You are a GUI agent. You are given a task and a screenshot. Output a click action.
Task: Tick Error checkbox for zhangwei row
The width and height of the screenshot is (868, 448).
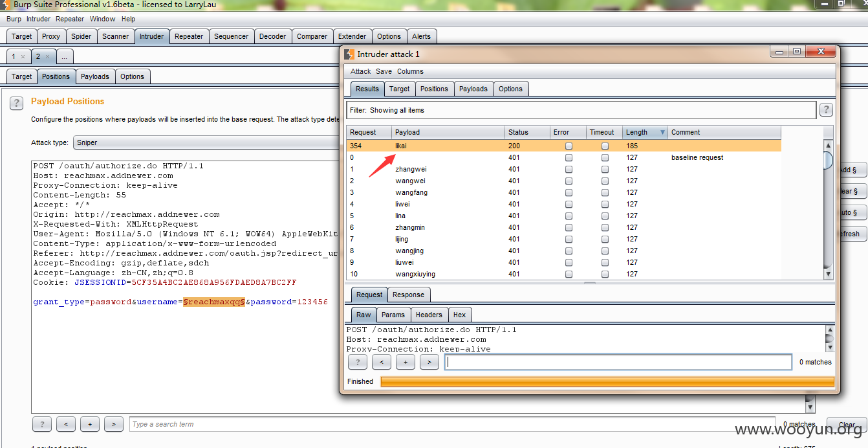pos(569,170)
